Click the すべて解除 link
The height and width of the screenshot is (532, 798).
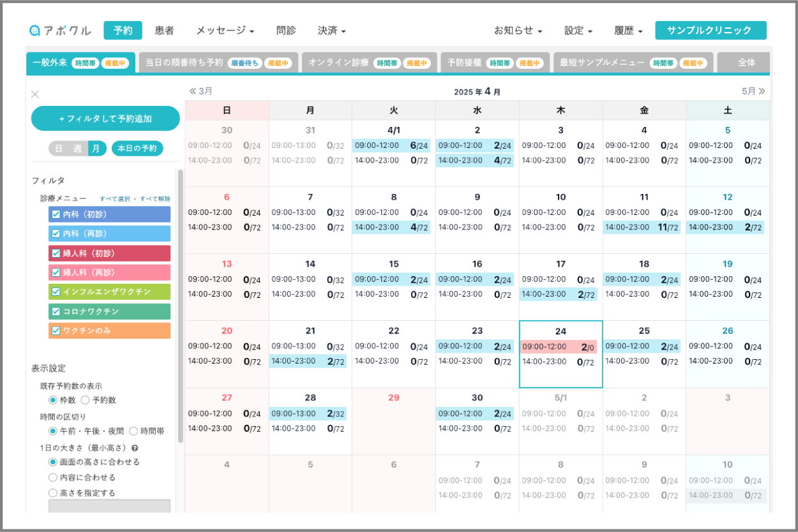pos(155,199)
